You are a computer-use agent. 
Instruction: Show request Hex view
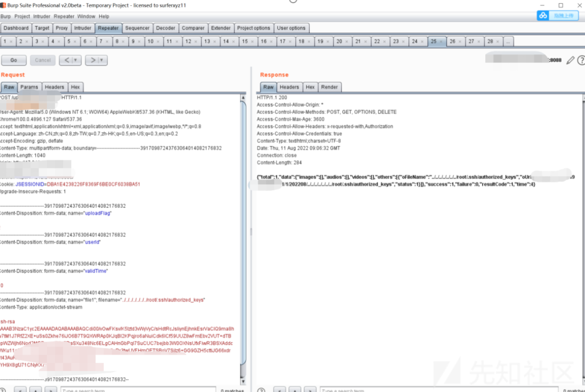[x=75, y=87]
